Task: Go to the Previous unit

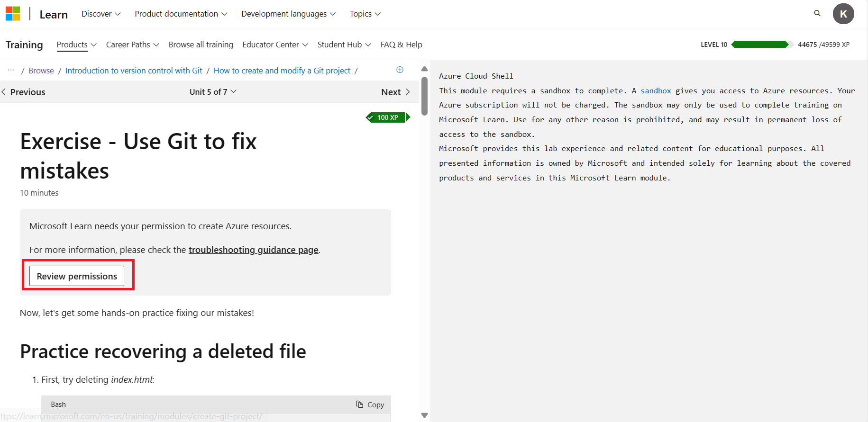Action: click(x=23, y=92)
